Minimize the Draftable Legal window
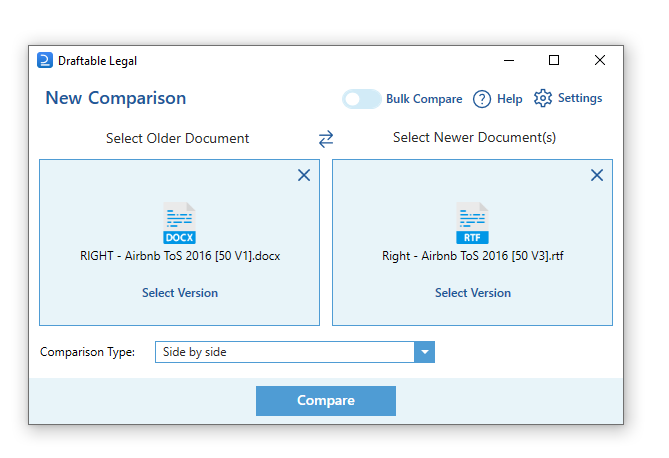This screenshot has width=669, height=458. [x=509, y=61]
